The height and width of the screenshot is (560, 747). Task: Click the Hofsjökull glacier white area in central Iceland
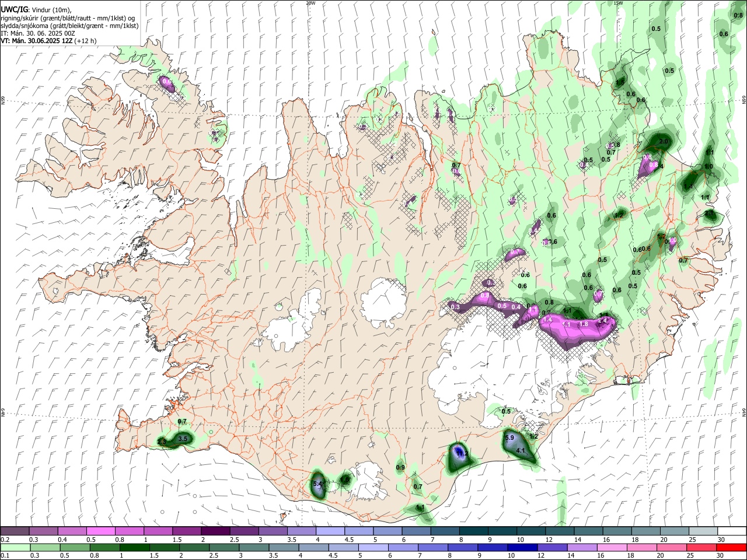pyautogui.click(x=383, y=301)
